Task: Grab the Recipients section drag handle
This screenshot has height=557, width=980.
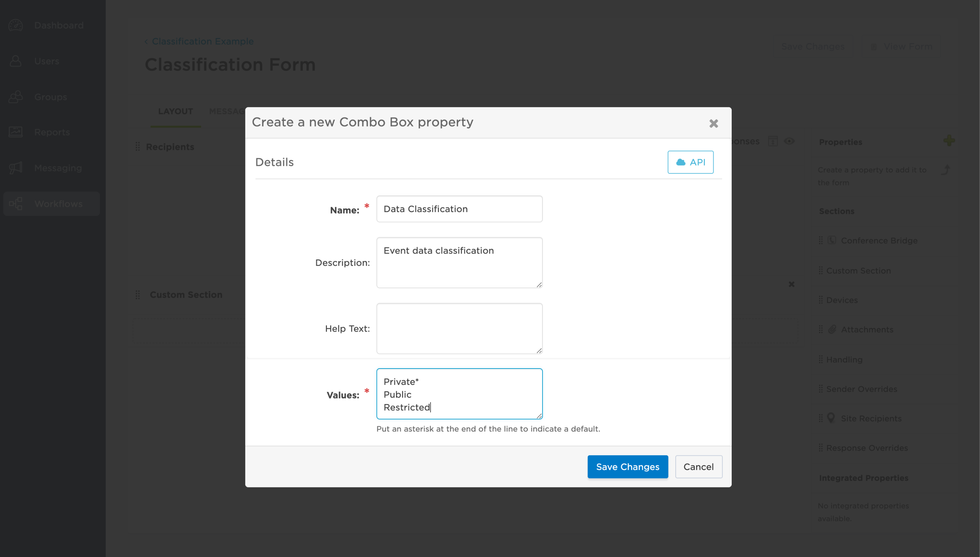Action: 138,147
